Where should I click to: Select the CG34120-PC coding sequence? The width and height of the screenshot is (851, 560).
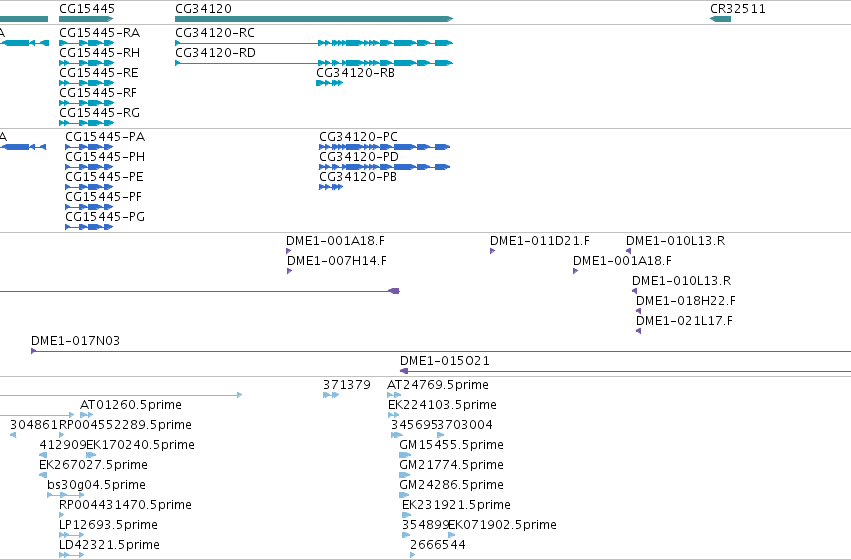point(385,147)
